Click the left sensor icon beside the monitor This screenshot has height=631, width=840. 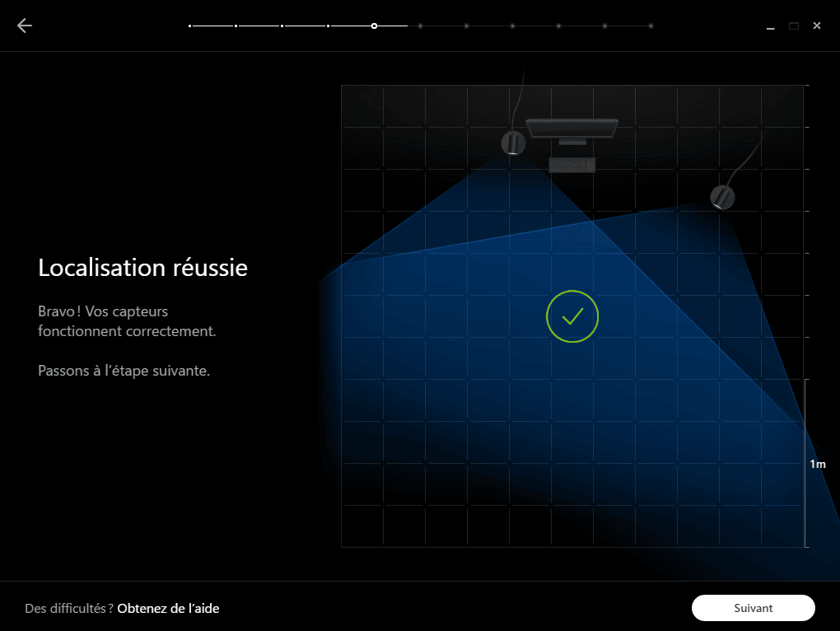(x=513, y=143)
